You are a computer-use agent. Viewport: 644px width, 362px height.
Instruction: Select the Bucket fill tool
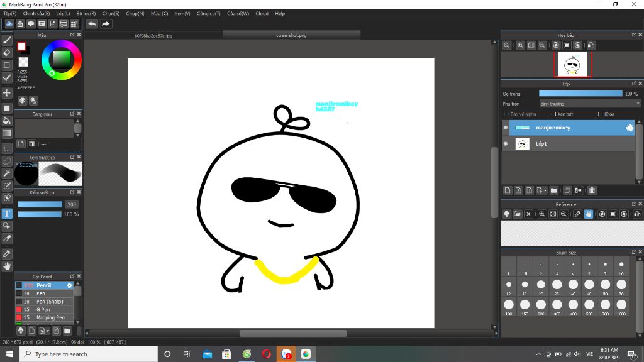tap(7, 120)
